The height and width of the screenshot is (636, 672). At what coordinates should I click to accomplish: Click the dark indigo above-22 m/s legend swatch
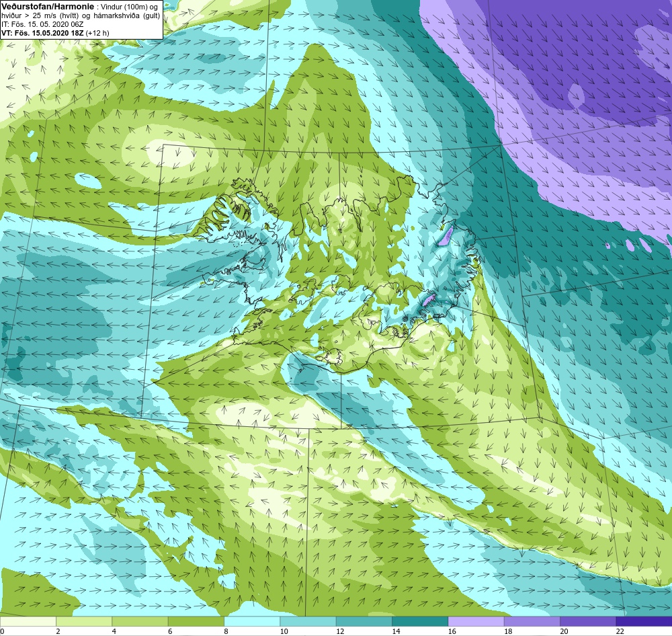pos(644,621)
